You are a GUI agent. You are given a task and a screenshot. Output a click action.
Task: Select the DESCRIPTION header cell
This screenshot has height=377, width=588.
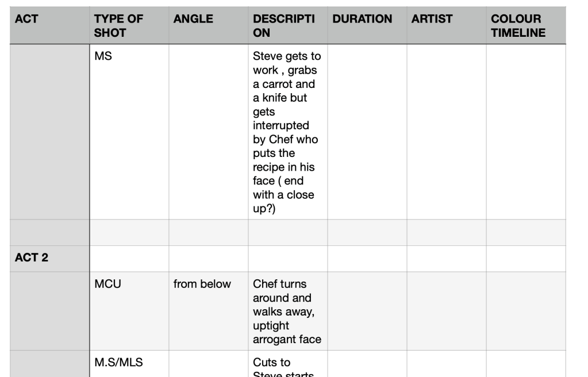287,26
